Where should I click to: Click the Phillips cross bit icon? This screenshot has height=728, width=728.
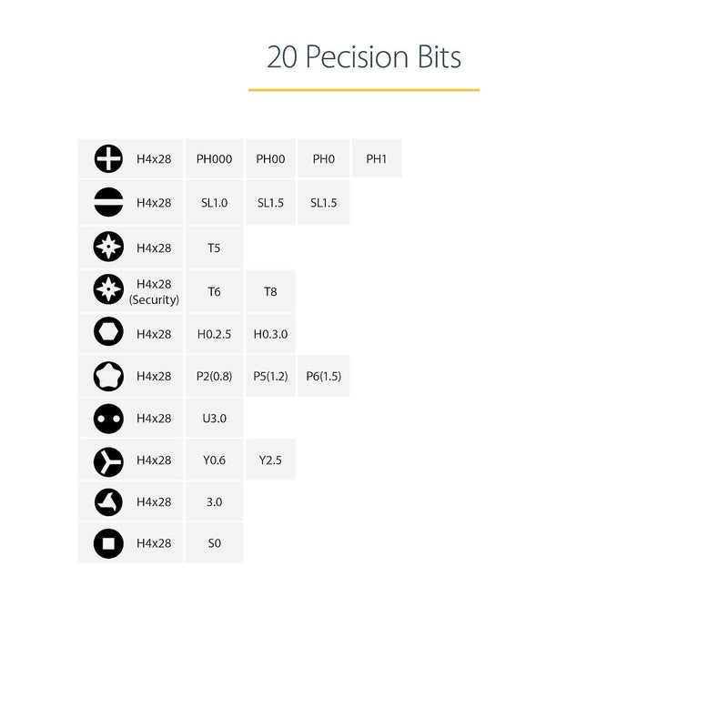point(108,158)
